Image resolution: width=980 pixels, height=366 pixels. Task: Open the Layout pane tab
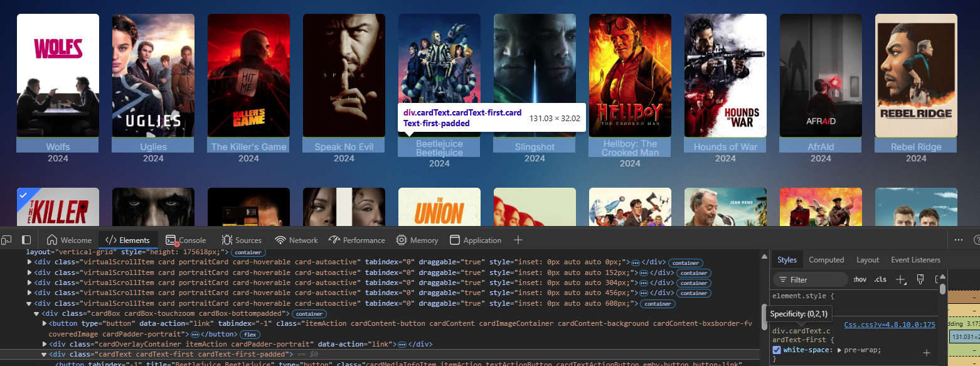868,260
